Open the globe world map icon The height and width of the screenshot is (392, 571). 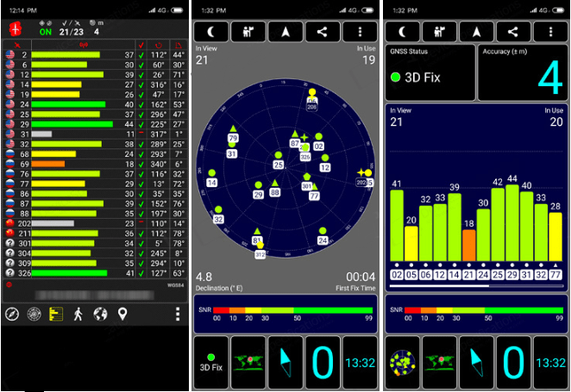(100, 314)
